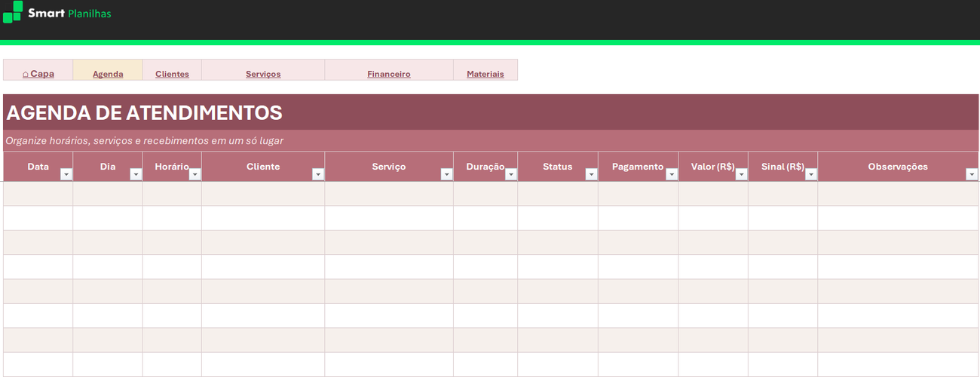Screen dimensions: 980x377
Task: Open the Observações filter dropdown
Action: [x=972, y=174]
